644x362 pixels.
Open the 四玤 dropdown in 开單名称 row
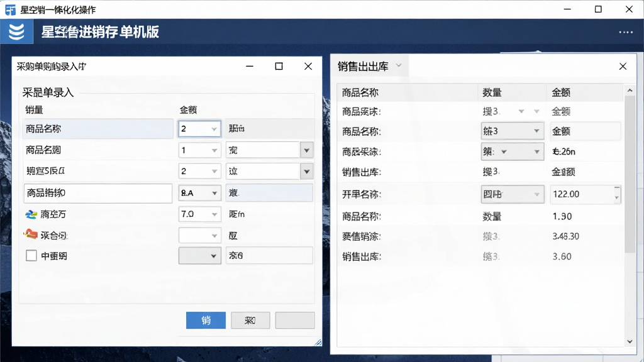[x=512, y=194]
